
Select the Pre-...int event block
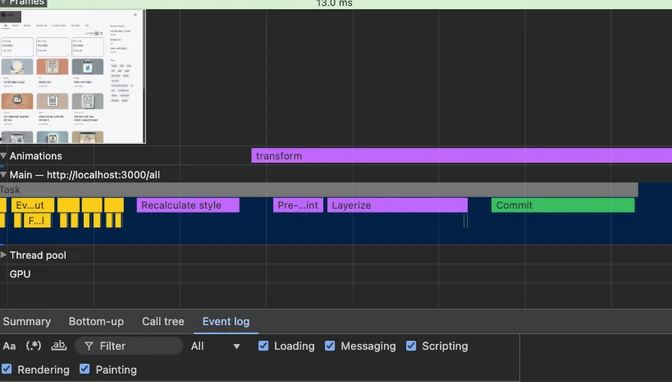(298, 205)
